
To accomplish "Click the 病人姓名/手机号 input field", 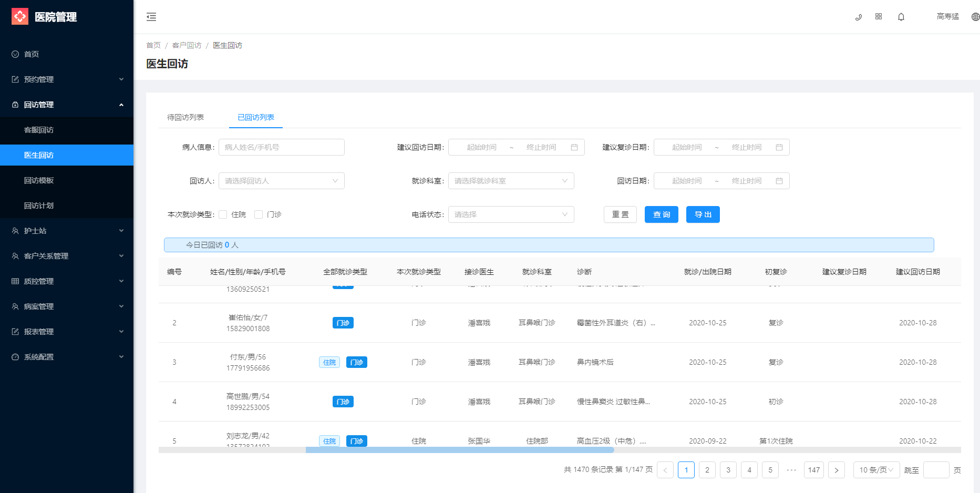I will click(282, 147).
